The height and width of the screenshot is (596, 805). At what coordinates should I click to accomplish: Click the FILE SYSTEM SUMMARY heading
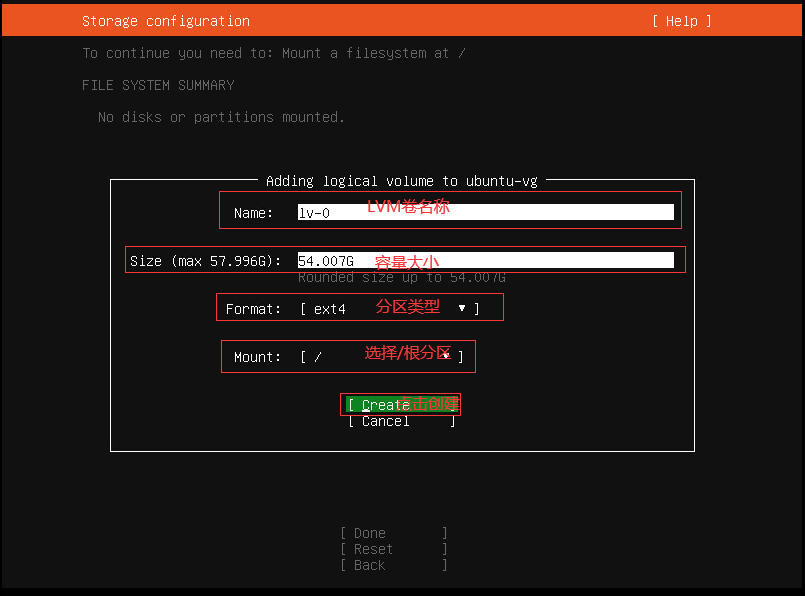pyautogui.click(x=158, y=84)
